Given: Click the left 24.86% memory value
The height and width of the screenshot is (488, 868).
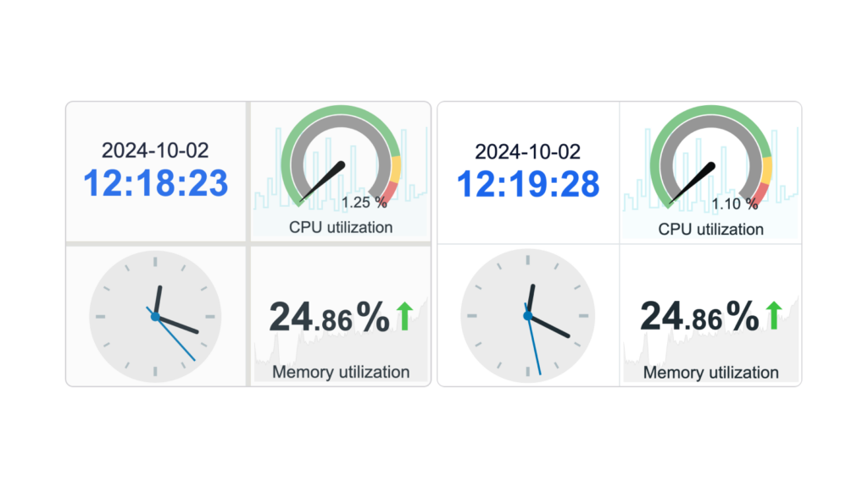Looking at the screenshot, I should (330, 317).
